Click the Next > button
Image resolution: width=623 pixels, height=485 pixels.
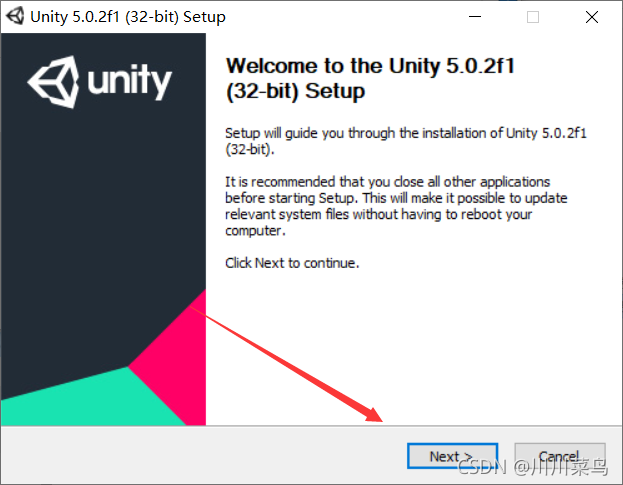click(x=452, y=456)
